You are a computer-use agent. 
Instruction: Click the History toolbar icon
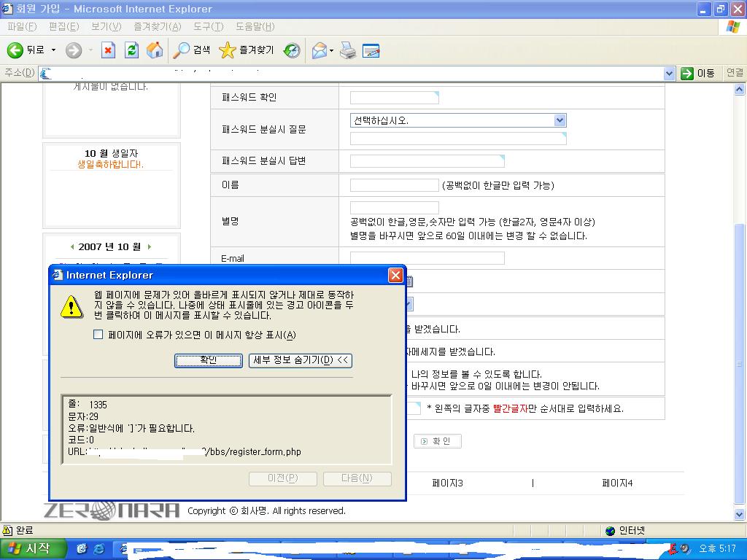coord(292,50)
